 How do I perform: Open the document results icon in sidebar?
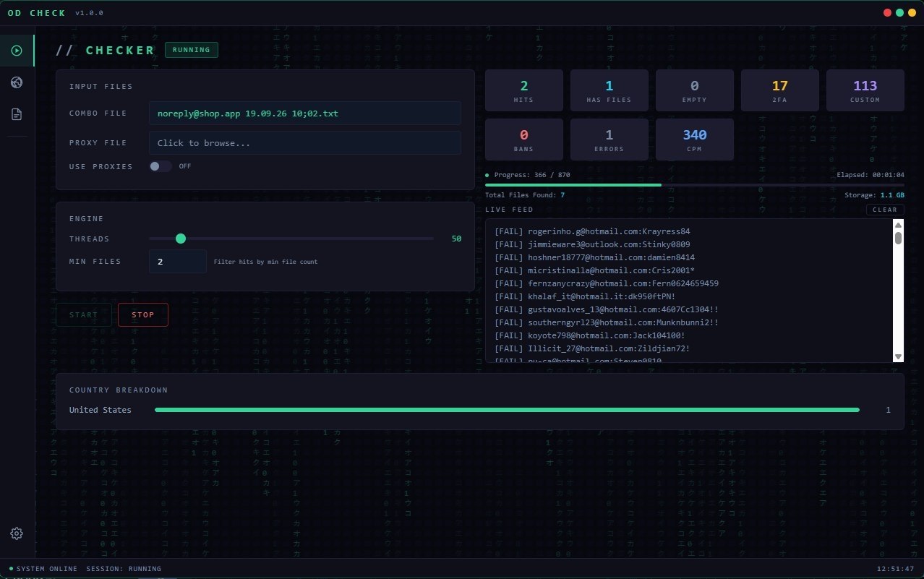[x=17, y=114]
